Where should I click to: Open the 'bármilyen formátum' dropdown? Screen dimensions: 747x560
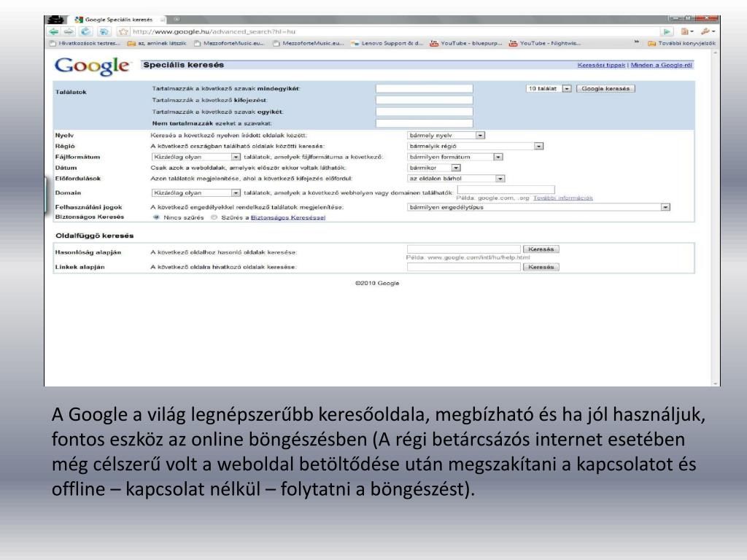click(x=455, y=157)
